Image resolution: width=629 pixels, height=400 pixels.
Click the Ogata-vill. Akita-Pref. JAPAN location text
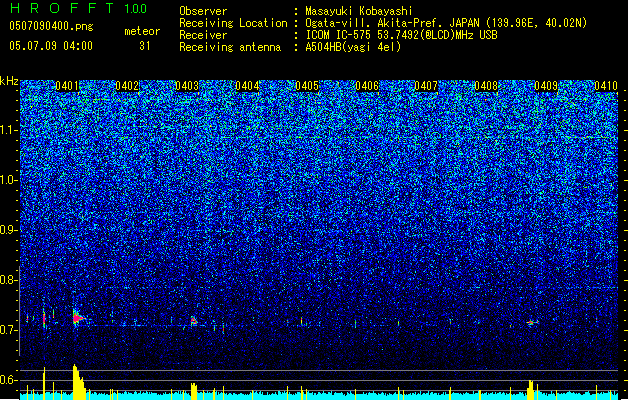[x=446, y=23]
